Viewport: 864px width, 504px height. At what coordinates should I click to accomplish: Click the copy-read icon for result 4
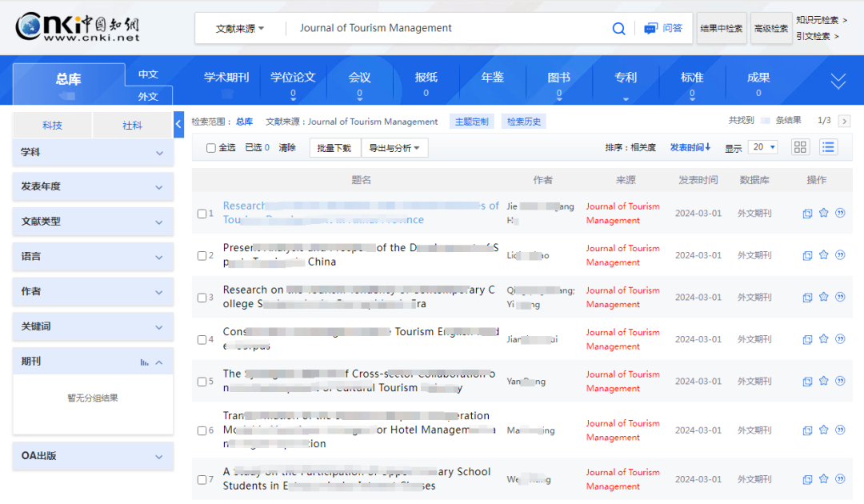(807, 339)
